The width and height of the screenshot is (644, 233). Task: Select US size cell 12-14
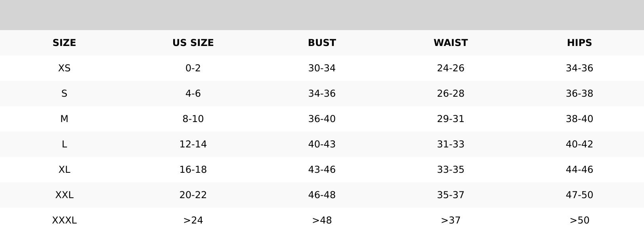point(193,144)
